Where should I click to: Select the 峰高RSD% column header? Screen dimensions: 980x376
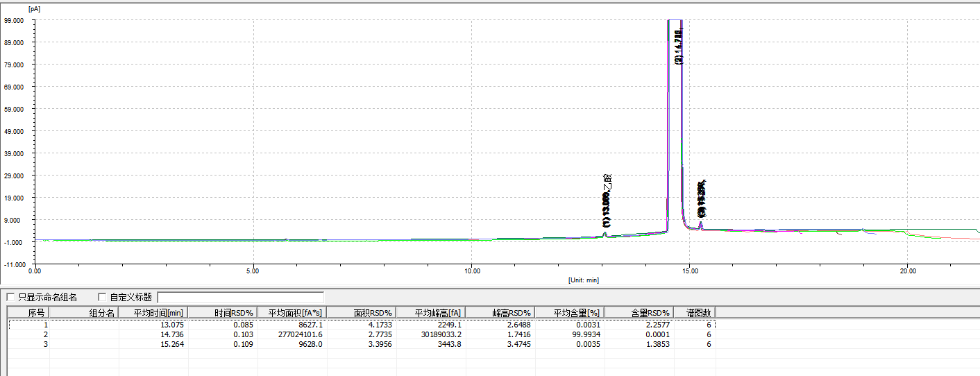point(500,313)
